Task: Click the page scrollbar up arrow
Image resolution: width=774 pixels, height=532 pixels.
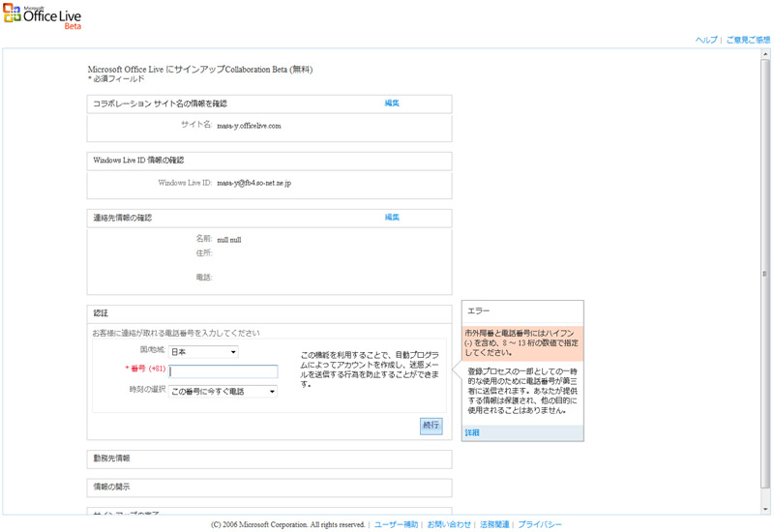Action: coord(765,54)
